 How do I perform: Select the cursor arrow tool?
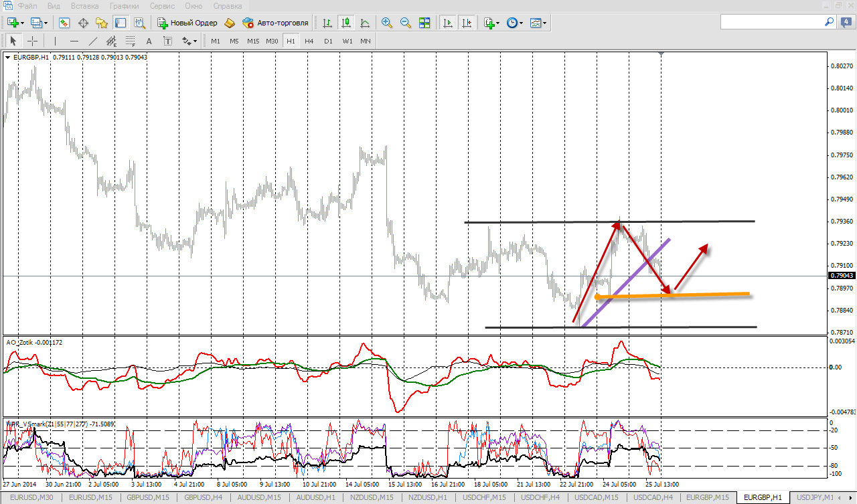point(13,41)
